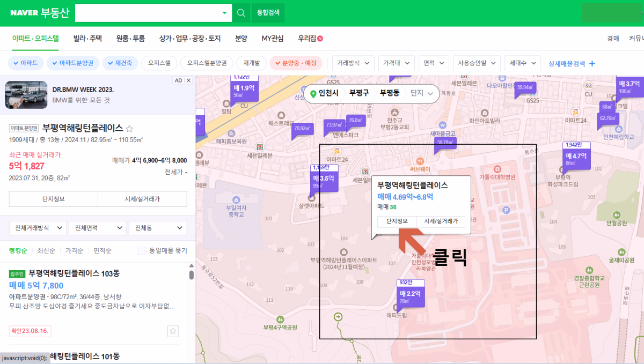Switch to the 원룸·투룸 tab
The width and height of the screenshot is (644, 364).
[x=130, y=39]
